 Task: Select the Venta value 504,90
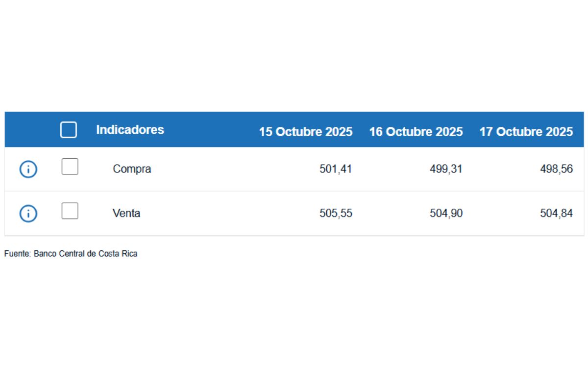point(446,214)
